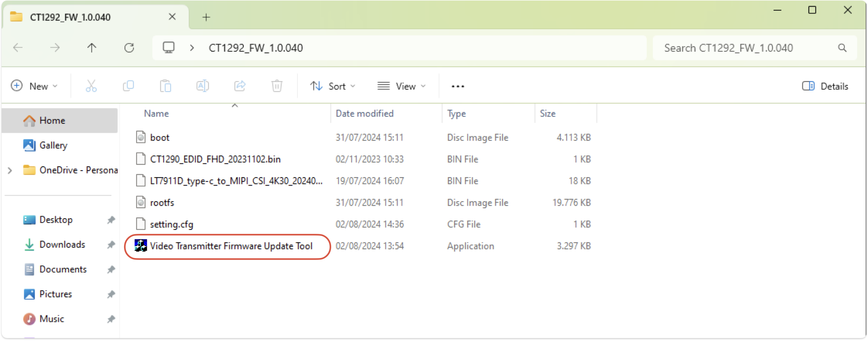Click the Paste clipboard icon
868x341 pixels.
click(165, 86)
